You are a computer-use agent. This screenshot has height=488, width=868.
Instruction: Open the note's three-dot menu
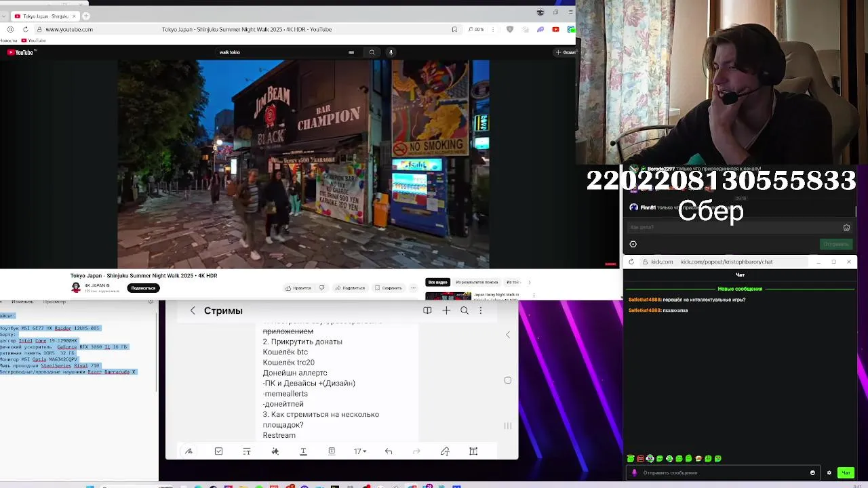[x=481, y=310]
